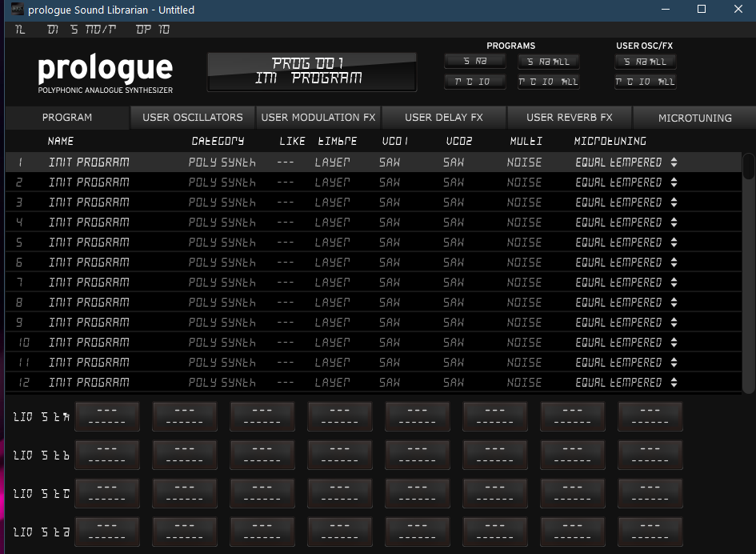Screen dimensions: 756x554
Task: Change microtuning stepper for program 7
Action: click(674, 283)
